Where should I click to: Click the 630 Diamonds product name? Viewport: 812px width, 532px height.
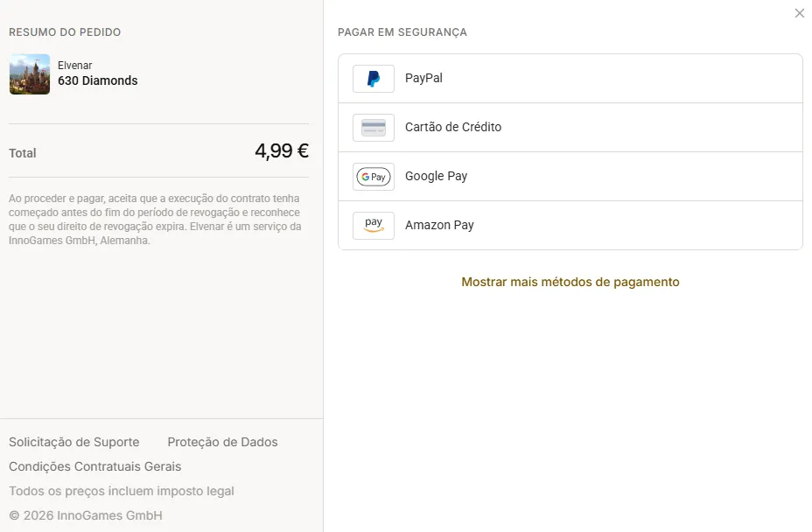point(97,80)
